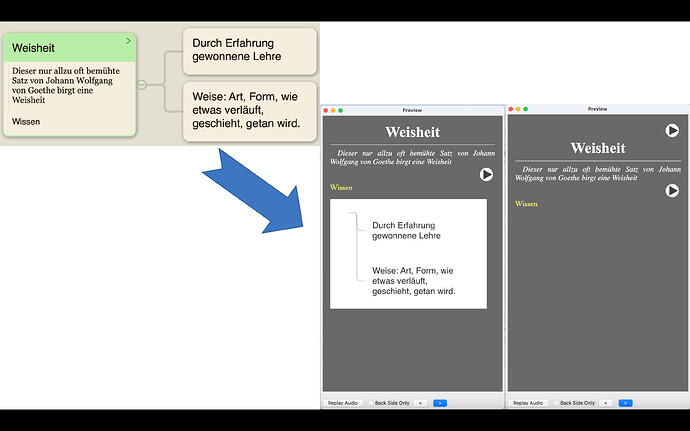Click yellow Wissen label in left Preview
This screenshot has width=690, height=431.
tap(341, 188)
